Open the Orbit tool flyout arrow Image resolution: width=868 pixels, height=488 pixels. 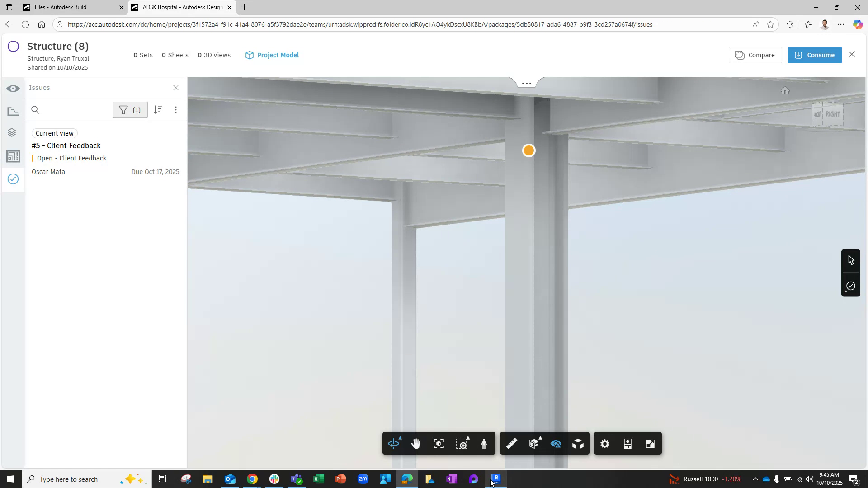click(x=400, y=437)
